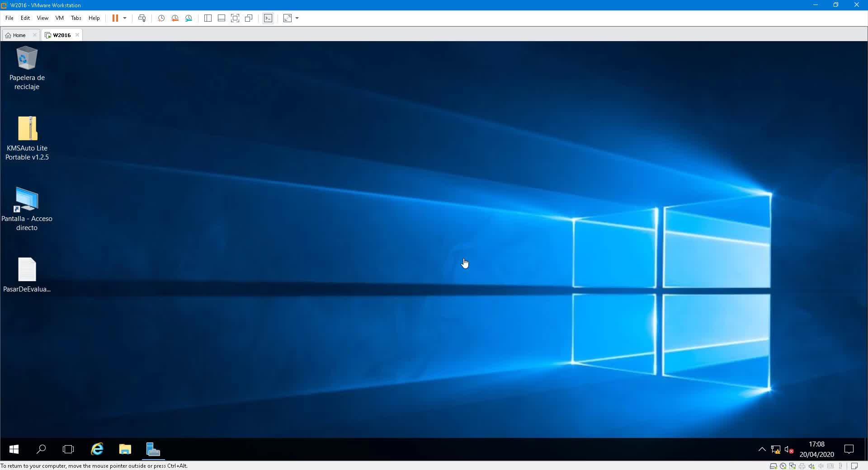Send Ctrl+Alt+Del to the virtual machine
The width and height of the screenshot is (868, 470).
tap(142, 18)
